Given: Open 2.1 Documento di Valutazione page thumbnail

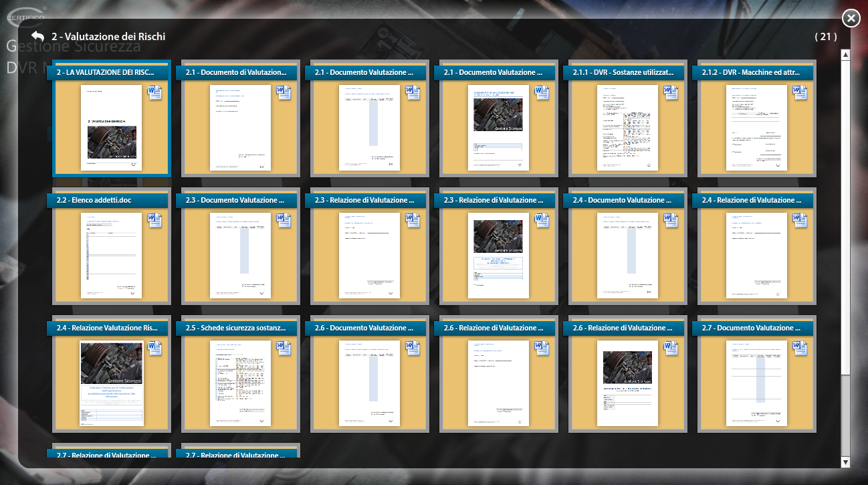Looking at the screenshot, I should click(x=241, y=127).
